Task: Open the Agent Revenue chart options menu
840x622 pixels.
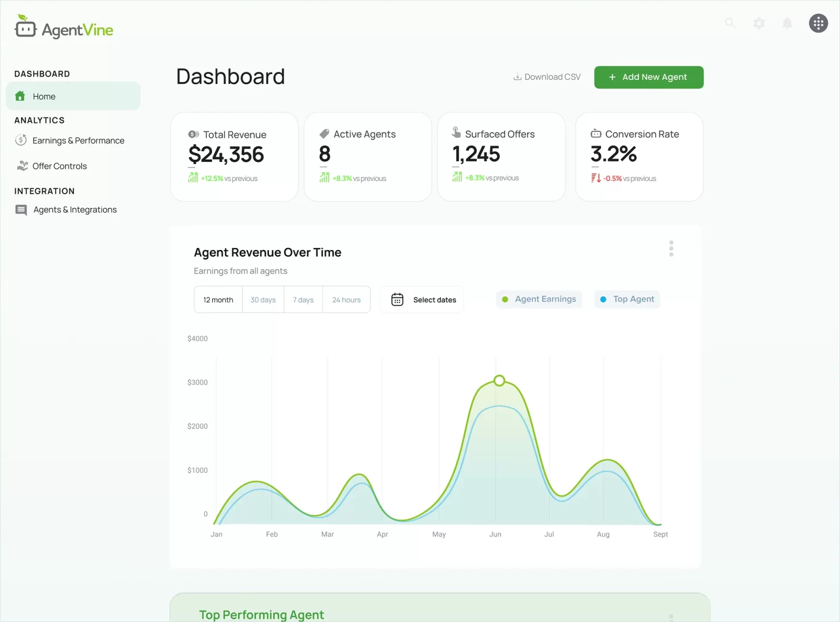Action: (x=671, y=248)
